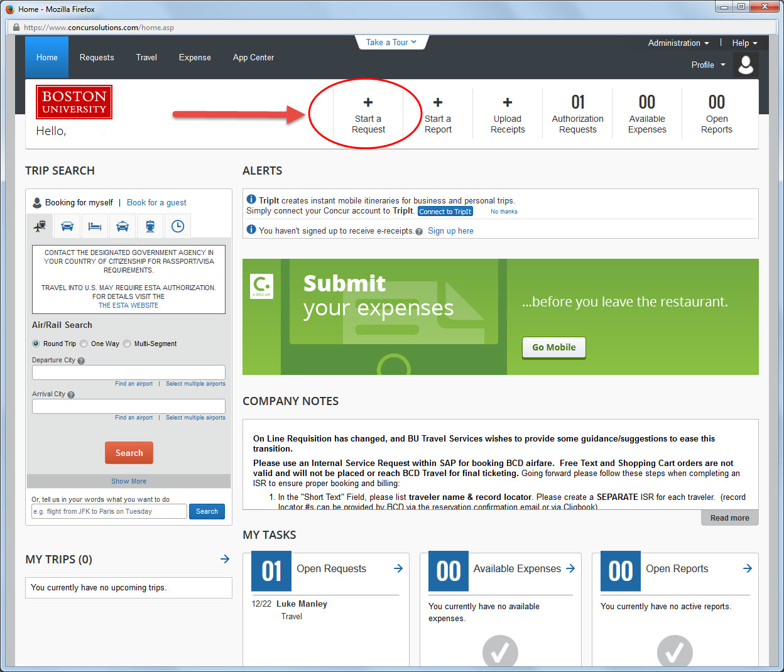
Task: Click the orange Search button
Action: (x=129, y=453)
